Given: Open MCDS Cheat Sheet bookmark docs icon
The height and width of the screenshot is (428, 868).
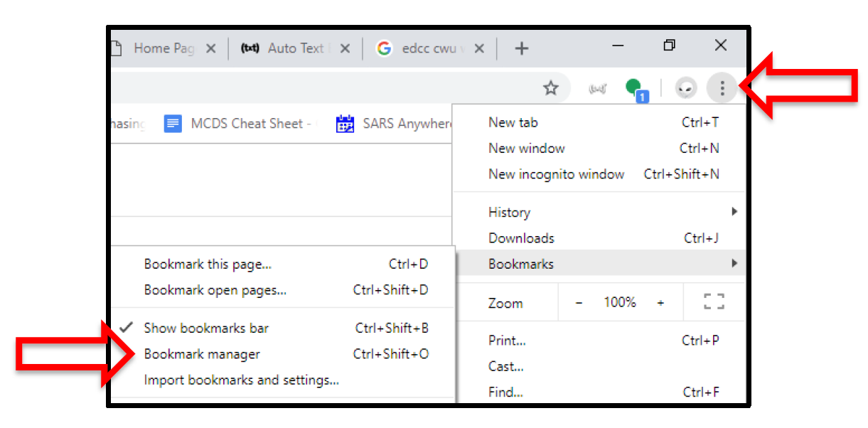Looking at the screenshot, I should click(x=172, y=124).
